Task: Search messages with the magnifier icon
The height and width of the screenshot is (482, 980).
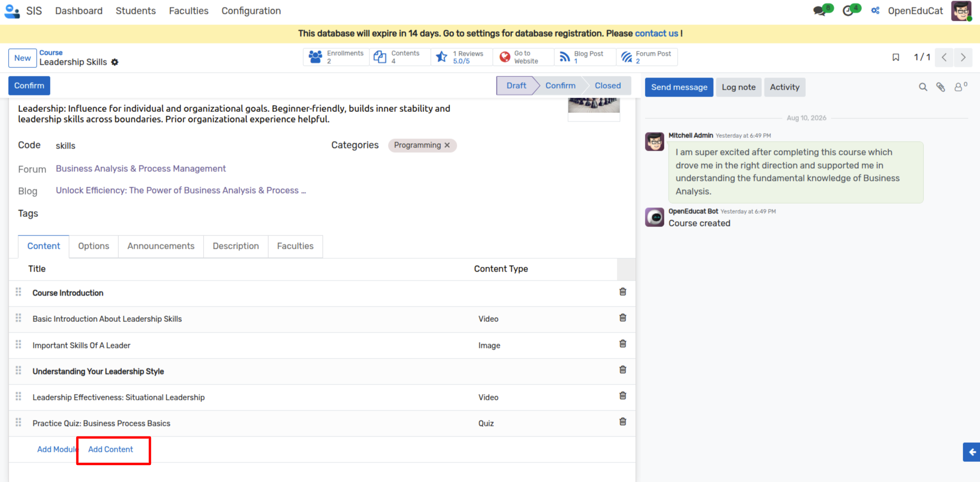Action: click(x=923, y=87)
